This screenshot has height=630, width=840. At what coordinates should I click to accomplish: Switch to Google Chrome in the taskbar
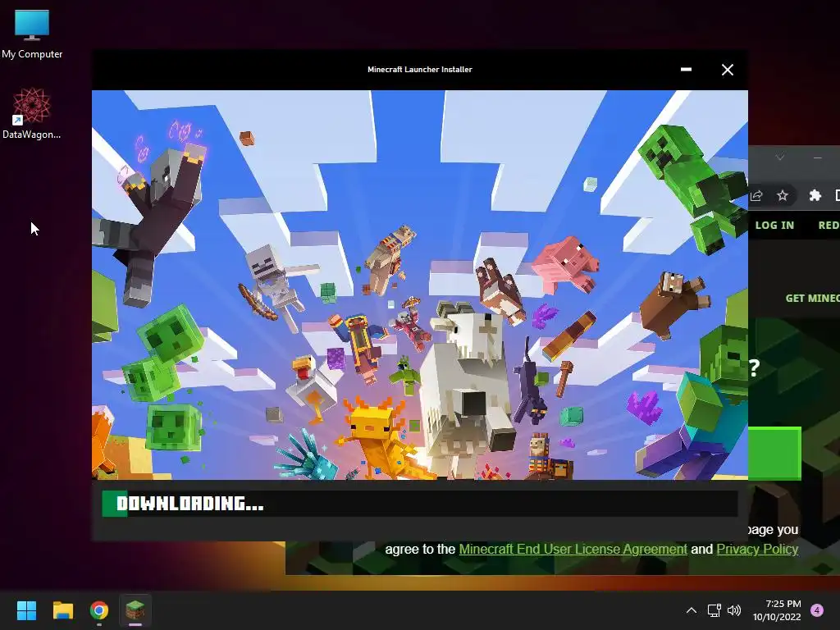99,610
